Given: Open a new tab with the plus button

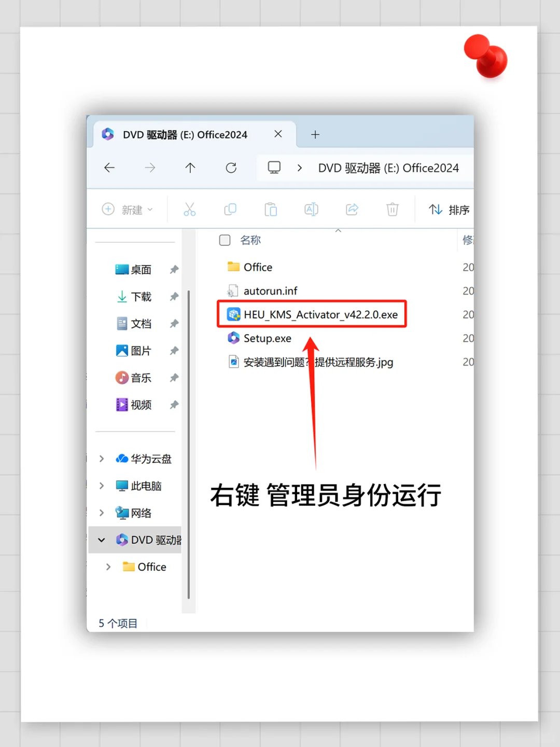Looking at the screenshot, I should 315,134.
